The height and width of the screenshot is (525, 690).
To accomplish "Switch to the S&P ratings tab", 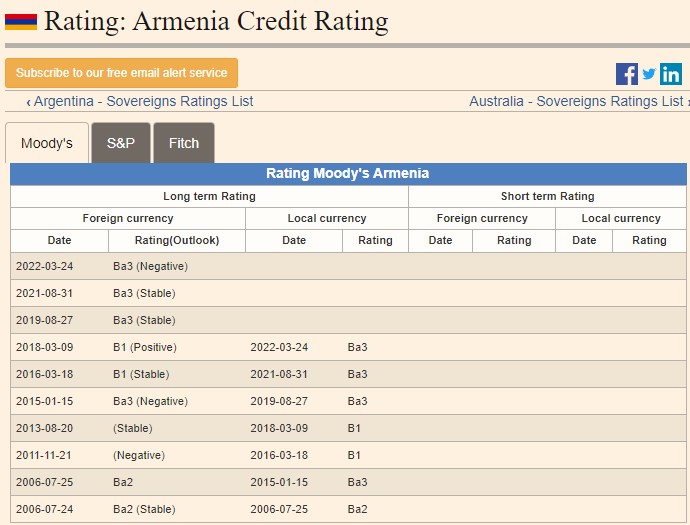I will tap(121, 143).
